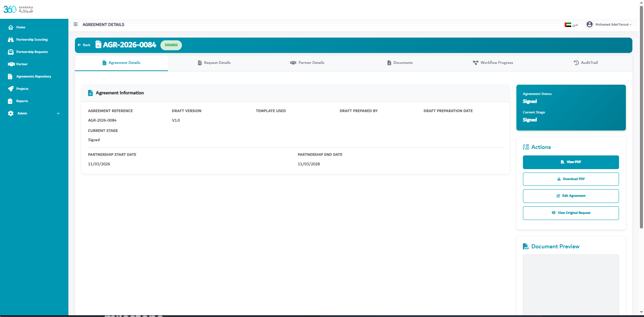Viewport: 644px width, 317px height.
Task: Click the agreement file icon beside AGR-2026-0084
Action: pos(98,45)
